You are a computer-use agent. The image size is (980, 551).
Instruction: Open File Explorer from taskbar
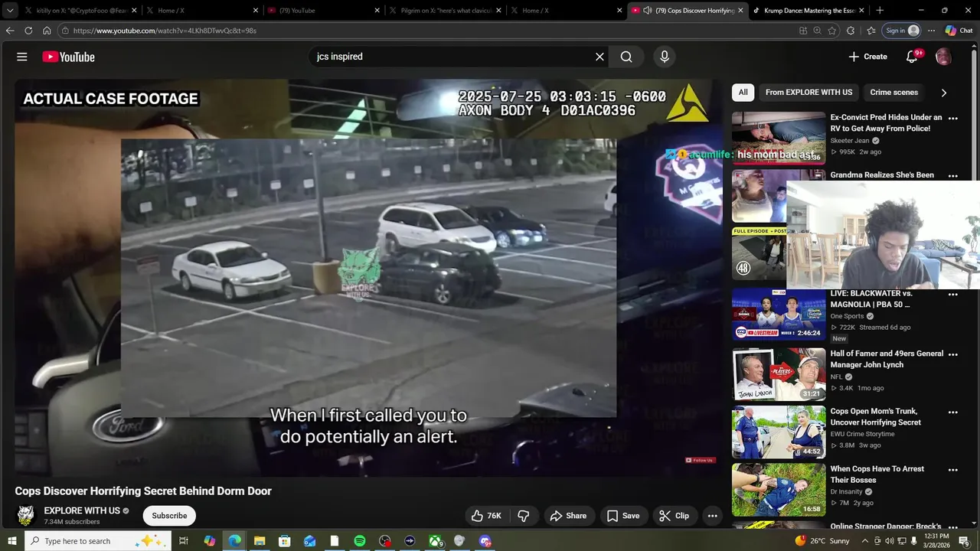(x=260, y=541)
